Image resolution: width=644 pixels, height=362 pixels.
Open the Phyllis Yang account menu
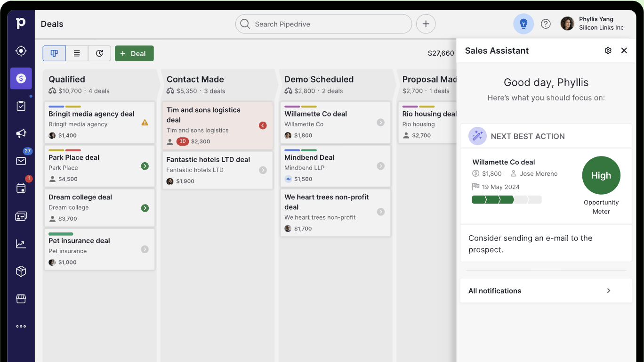click(592, 24)
